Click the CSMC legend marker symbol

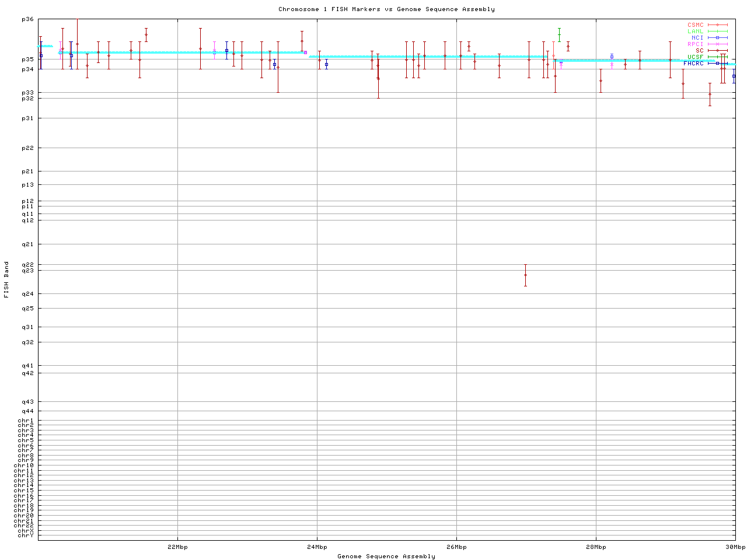[717, 25]
